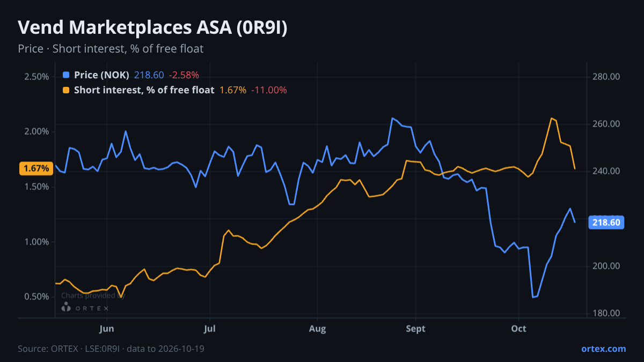Click the 2.0% left axis label
The width and height of the screenshot is (644, 362).
pos(36,131)
